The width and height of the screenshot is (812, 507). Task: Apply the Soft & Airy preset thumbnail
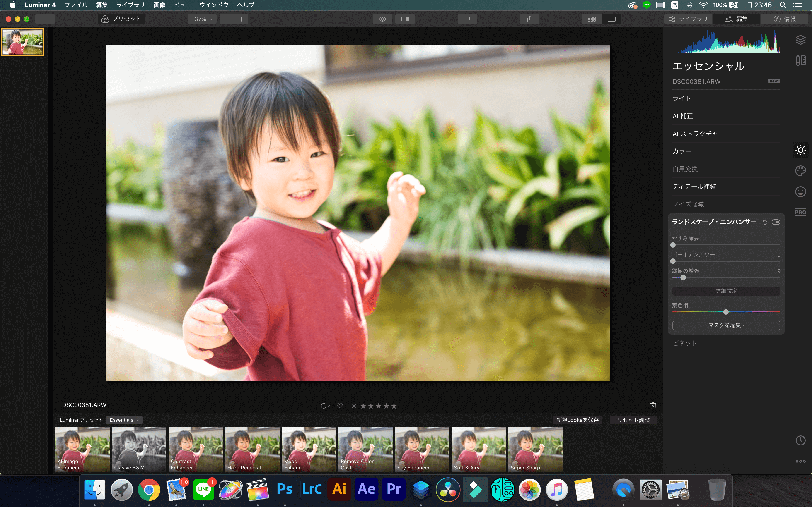tap(478, 449)
